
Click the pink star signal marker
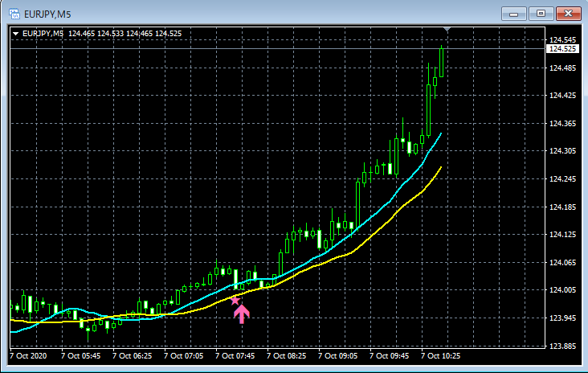point(235,300)
